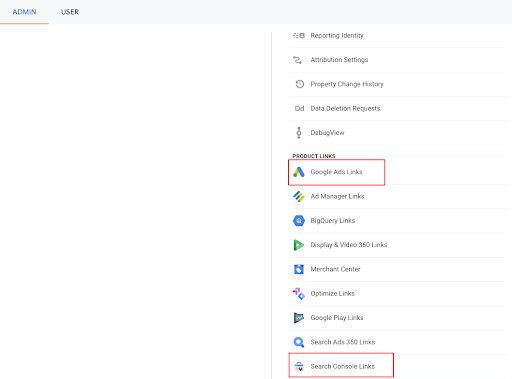Switch to the USER tab
The width and height of the screenshot is (512, 379).
click(70, 12)
